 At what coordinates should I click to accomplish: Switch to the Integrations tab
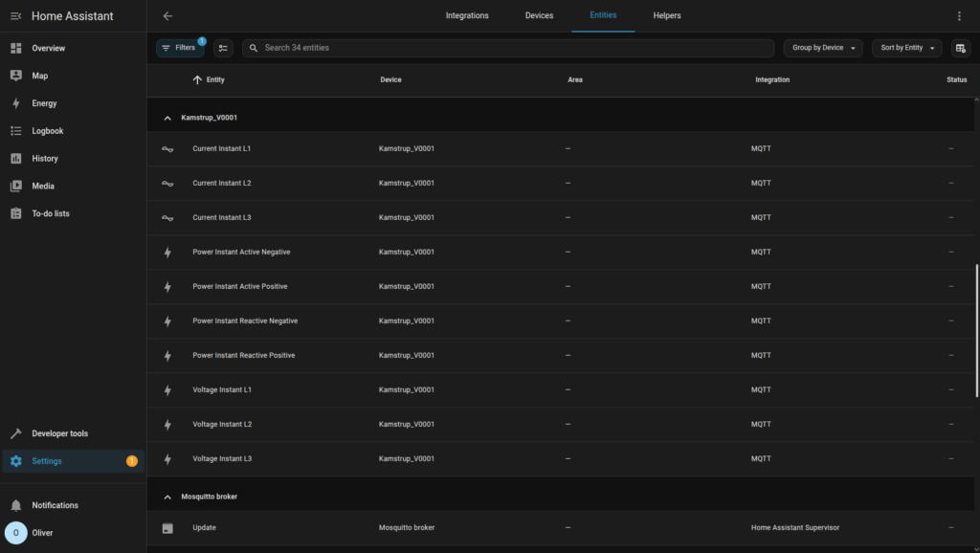click(467, 16)
